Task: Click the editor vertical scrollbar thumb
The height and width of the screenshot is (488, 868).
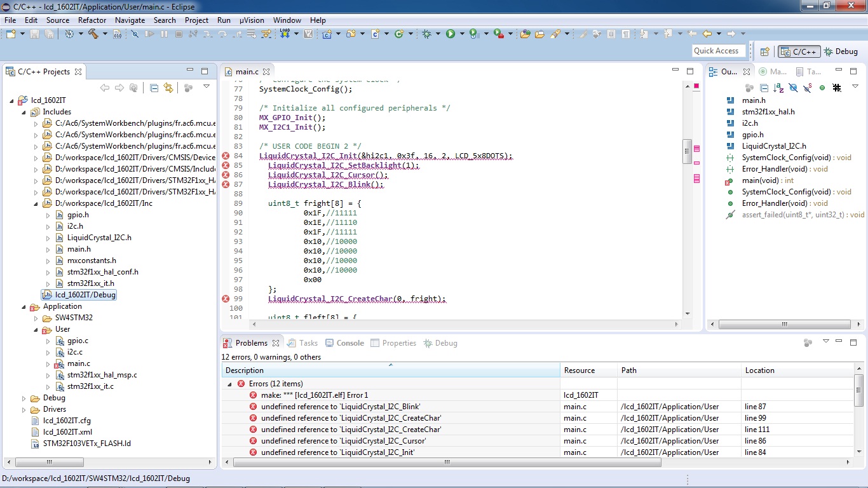Action: click(687, 151)
